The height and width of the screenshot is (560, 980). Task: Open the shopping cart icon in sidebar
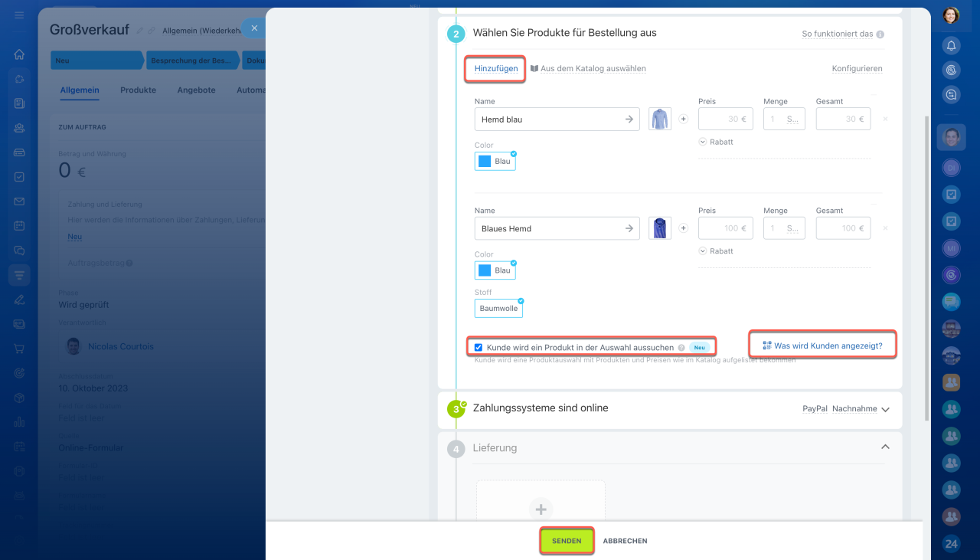pos(19,349)
